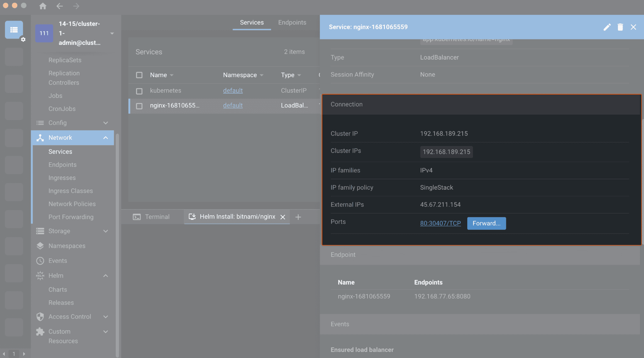Open Port Forwarding in the sidebar
Viewport: 644px width, 358px height.
tap(71, 217)
